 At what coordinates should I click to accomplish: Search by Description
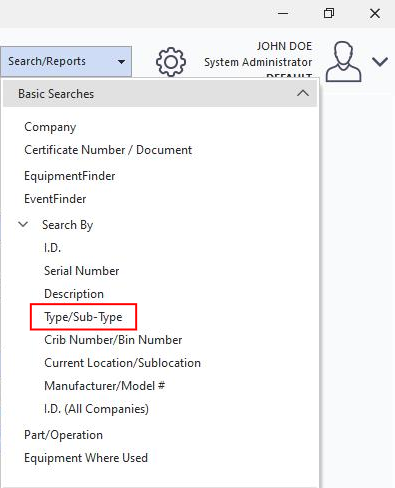74,294
